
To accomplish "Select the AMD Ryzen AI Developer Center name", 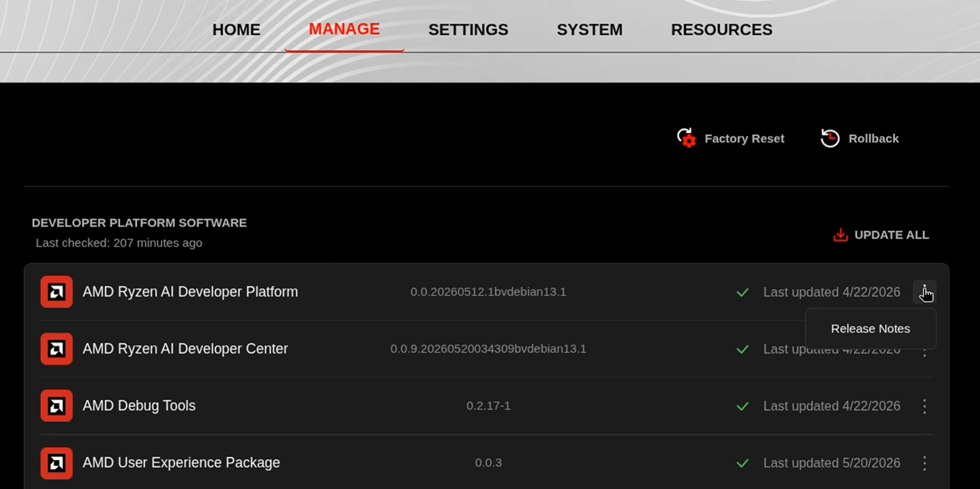I will pos(185,349).
